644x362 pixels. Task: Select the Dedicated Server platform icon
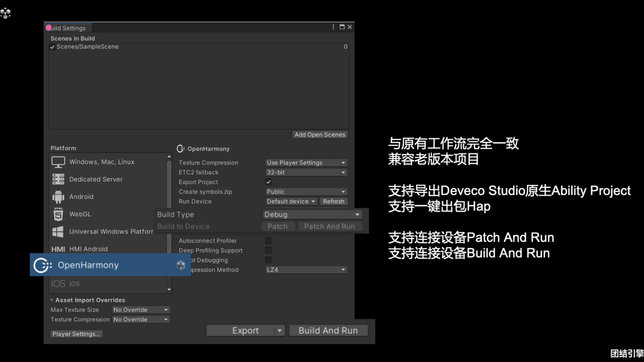57,179
